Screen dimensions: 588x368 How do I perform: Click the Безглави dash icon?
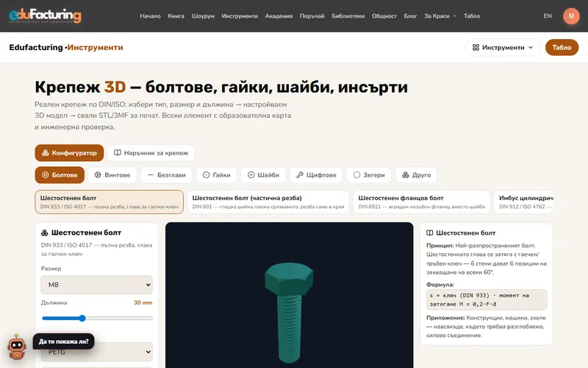tap(151, 175)
